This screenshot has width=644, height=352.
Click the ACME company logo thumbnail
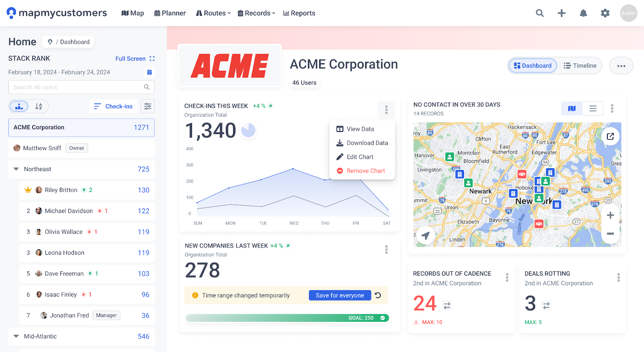coord(230,66)
